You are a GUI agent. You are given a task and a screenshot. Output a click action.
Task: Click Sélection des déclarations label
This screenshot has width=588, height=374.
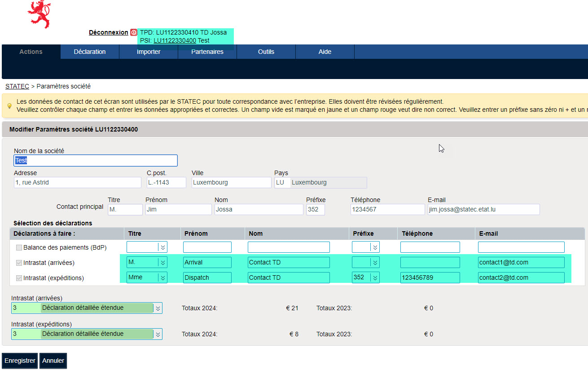[x=53, y=223]
